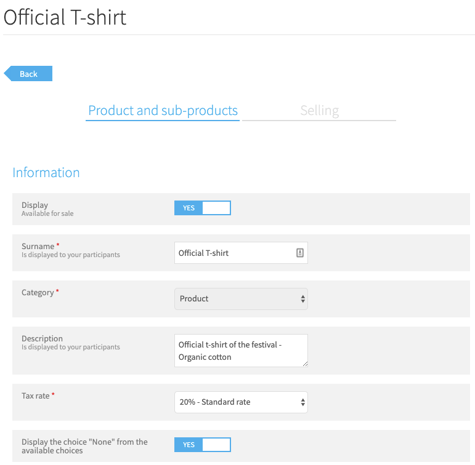Select the Product and sub-products tab
This screenshot has height=465, width=475.
click(x=163, y=111)
